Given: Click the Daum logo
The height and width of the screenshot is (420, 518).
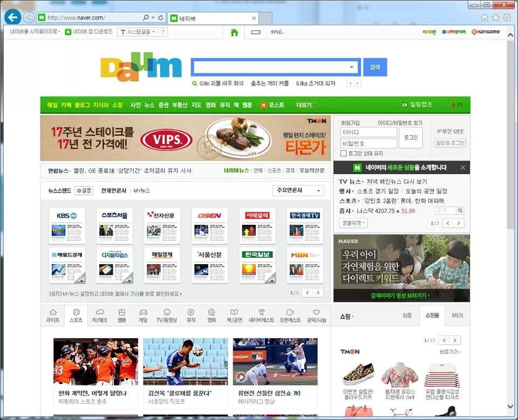Looking at the screenshot, I should click(141, 67).
